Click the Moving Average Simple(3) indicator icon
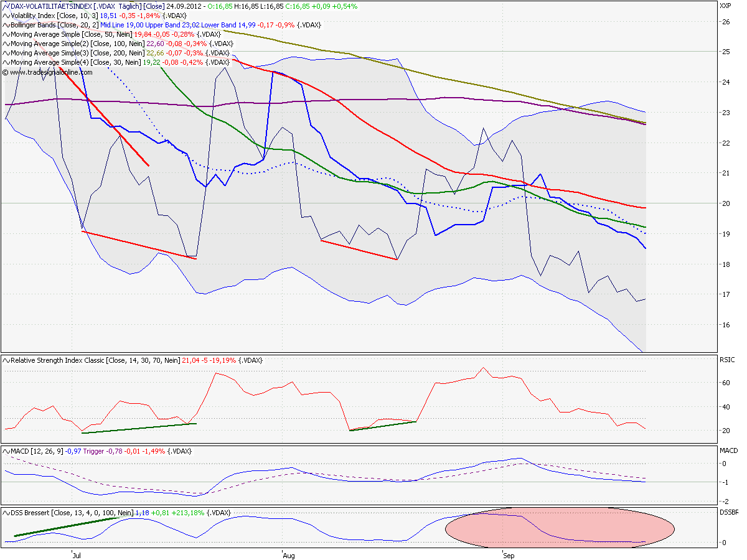The image size is (747, 560). click(6, 53)
